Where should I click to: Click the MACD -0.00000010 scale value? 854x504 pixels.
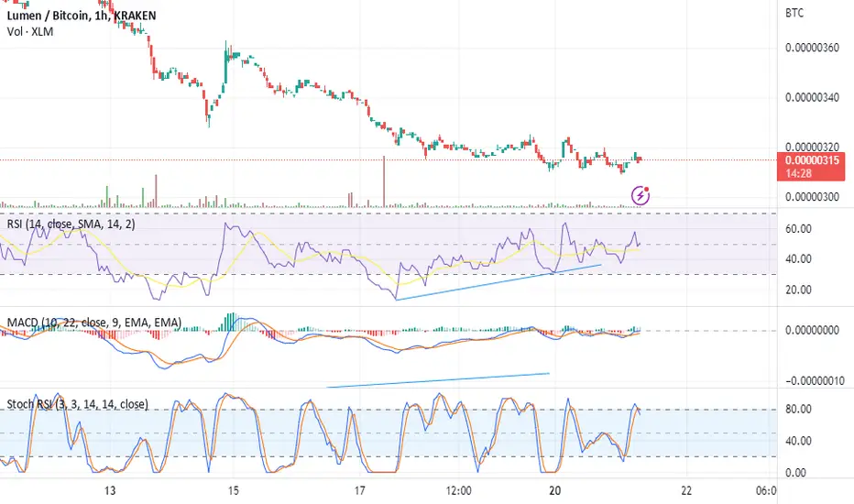click(815, 381)
